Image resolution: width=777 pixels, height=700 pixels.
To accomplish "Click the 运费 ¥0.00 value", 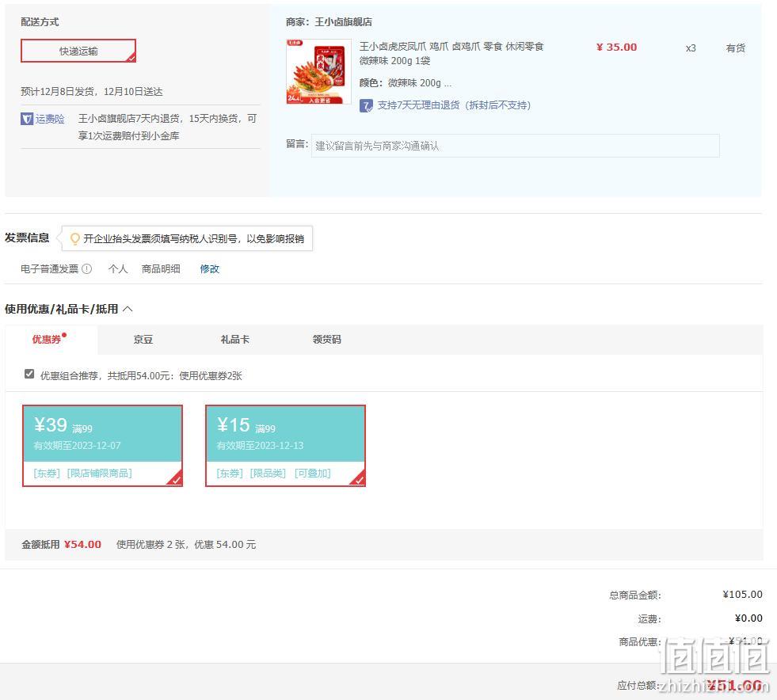I will coord(748,618).
